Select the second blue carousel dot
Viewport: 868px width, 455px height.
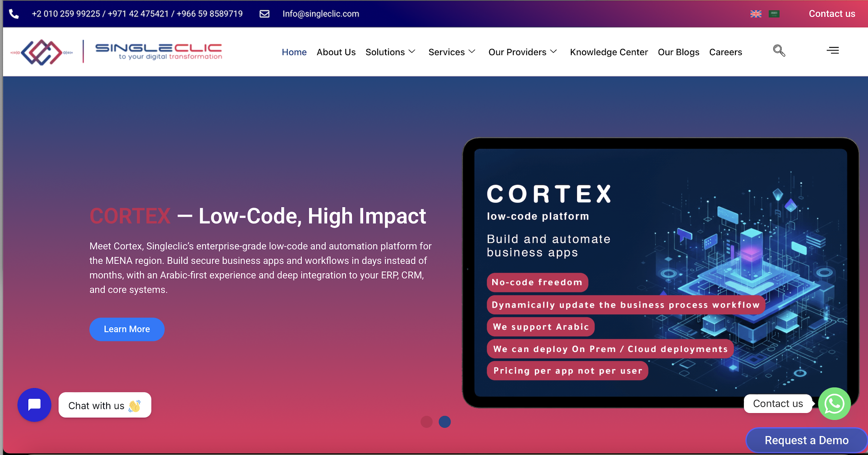444,422
